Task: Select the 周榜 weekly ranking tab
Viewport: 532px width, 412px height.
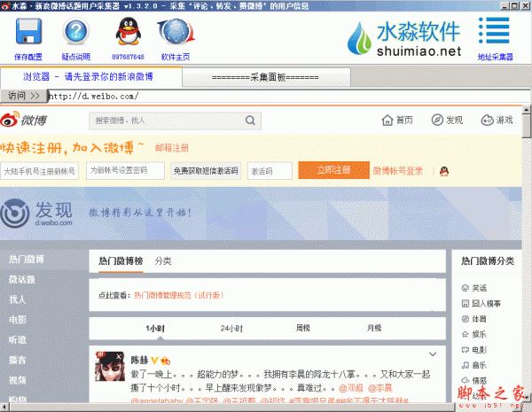Action: [302, 328]
